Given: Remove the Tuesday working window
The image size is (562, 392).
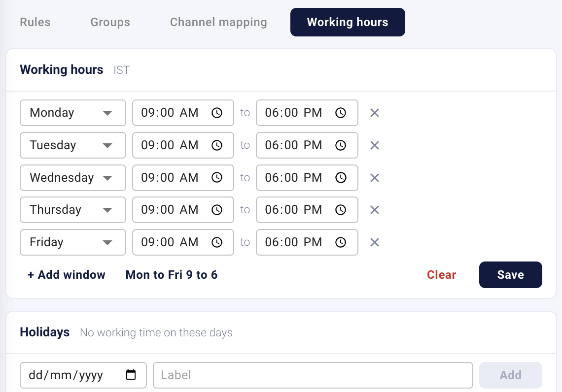Looking at the screenshot, I should [x=375, y=145].
